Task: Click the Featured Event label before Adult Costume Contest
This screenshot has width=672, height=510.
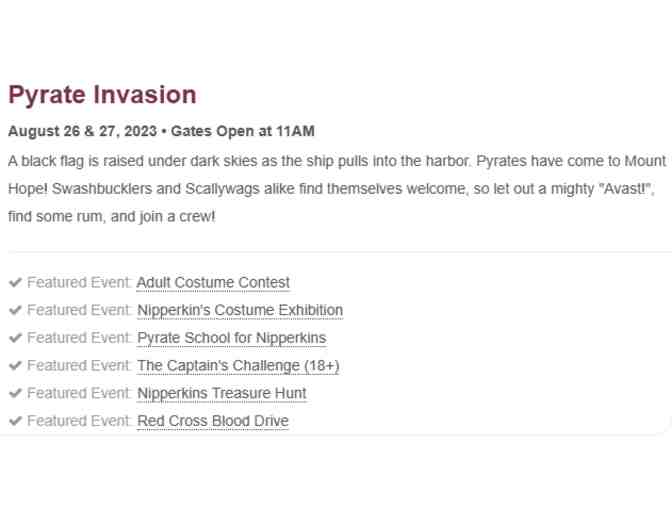Action: (80, 283)
